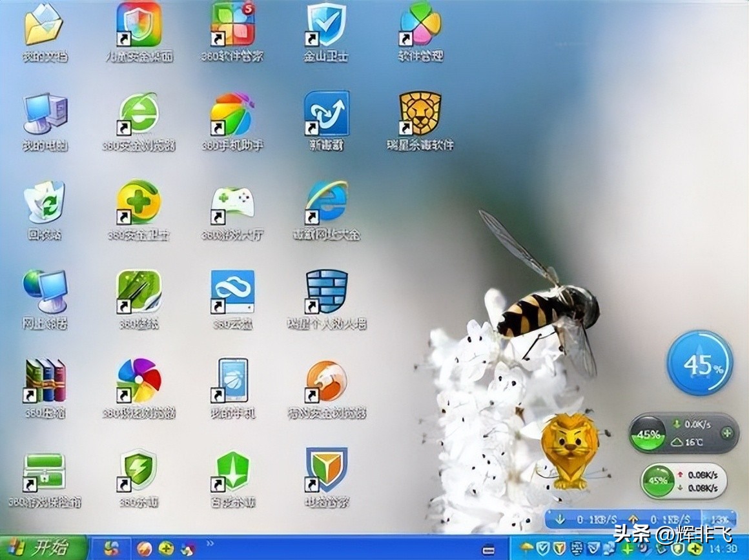Image resolution: width=749 pixels, height=560 pixels.
Task: Click the yellow 360 quick launch icon
Action: (x=166, y=548)
